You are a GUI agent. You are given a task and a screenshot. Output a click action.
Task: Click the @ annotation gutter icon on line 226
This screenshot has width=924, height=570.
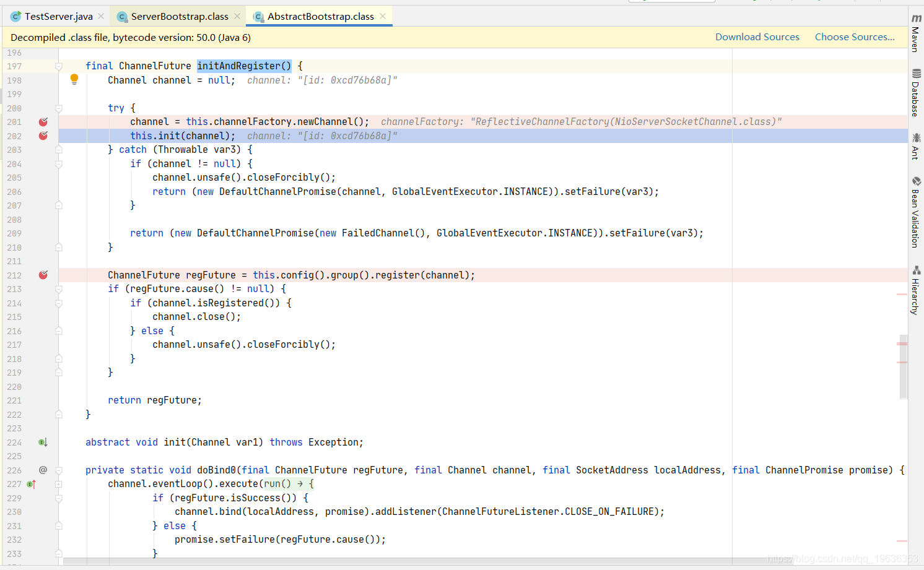point(43,470)
